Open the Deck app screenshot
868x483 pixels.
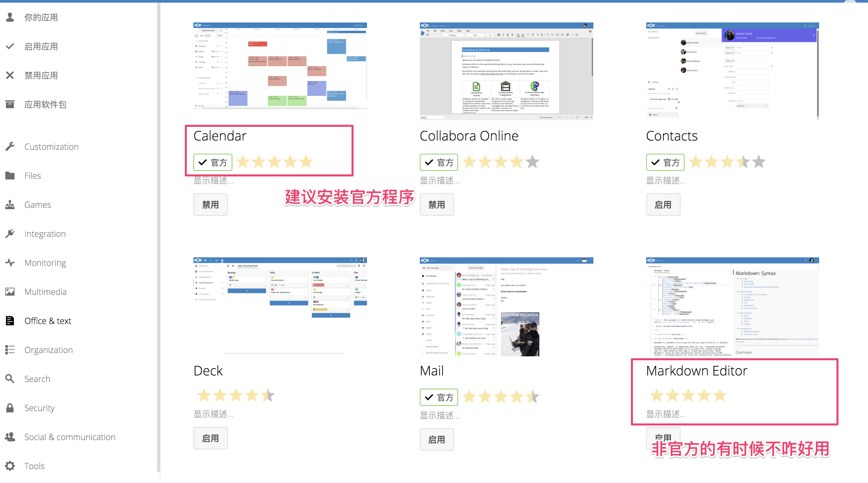(x=280, y=306)
